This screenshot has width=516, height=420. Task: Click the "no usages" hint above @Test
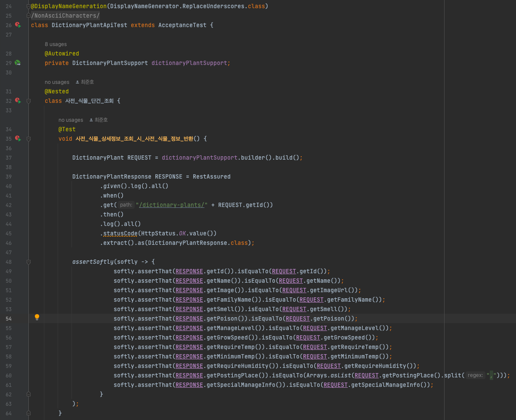[x=71, y=120]
